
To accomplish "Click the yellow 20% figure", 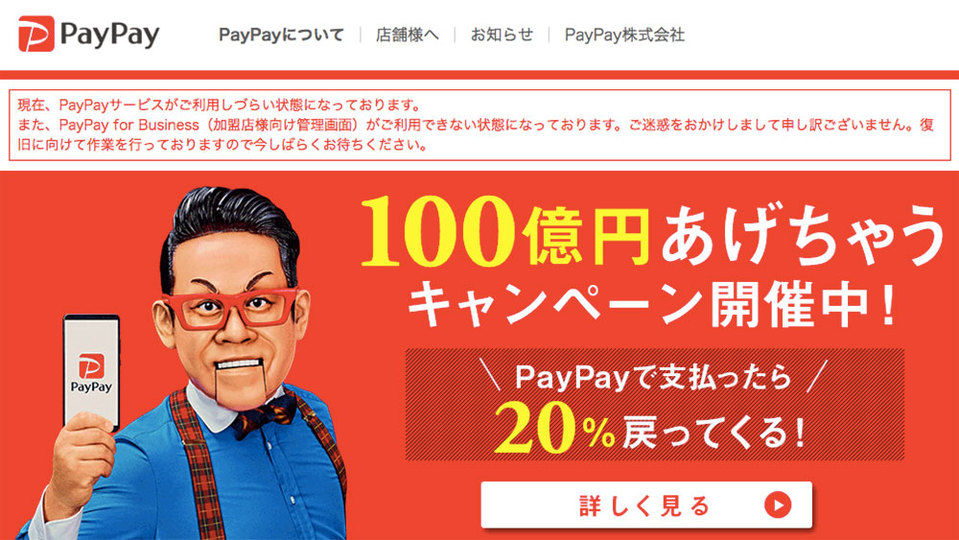I will point(554,429).
